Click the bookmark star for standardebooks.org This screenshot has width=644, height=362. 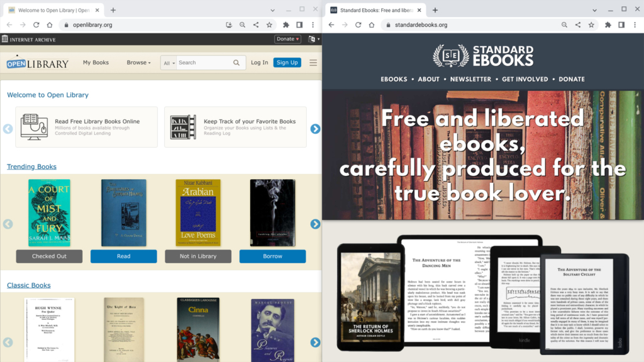(x=591, y=26)
